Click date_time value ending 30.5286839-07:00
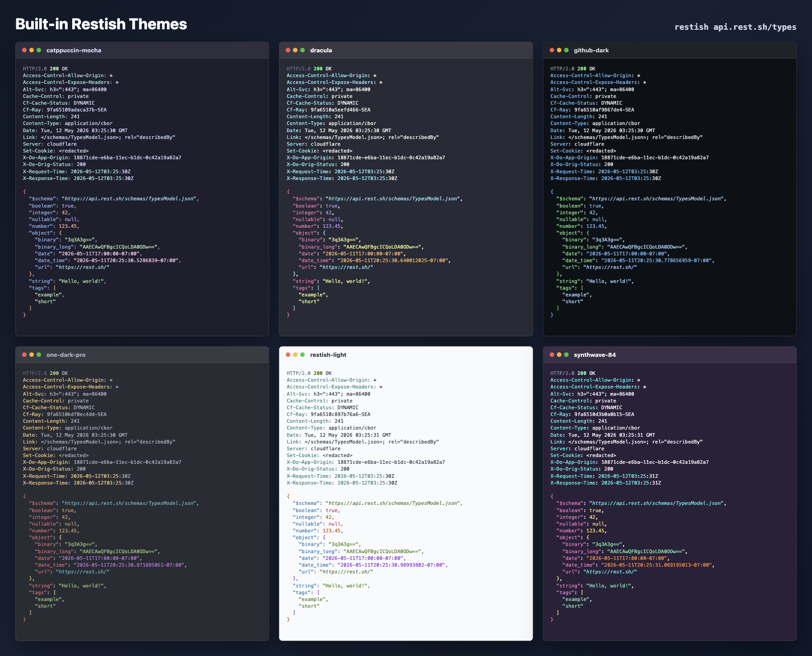 coord(126,260)
